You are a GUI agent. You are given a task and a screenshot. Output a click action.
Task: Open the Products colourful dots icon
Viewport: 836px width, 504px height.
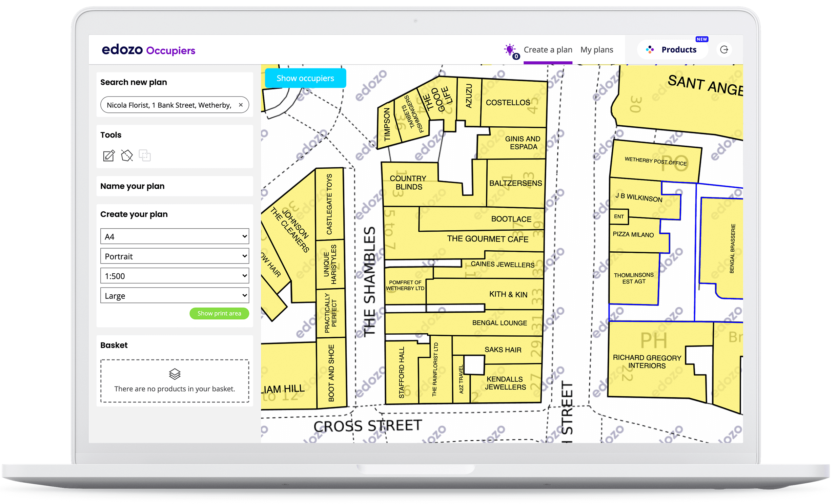click(650, 50)
